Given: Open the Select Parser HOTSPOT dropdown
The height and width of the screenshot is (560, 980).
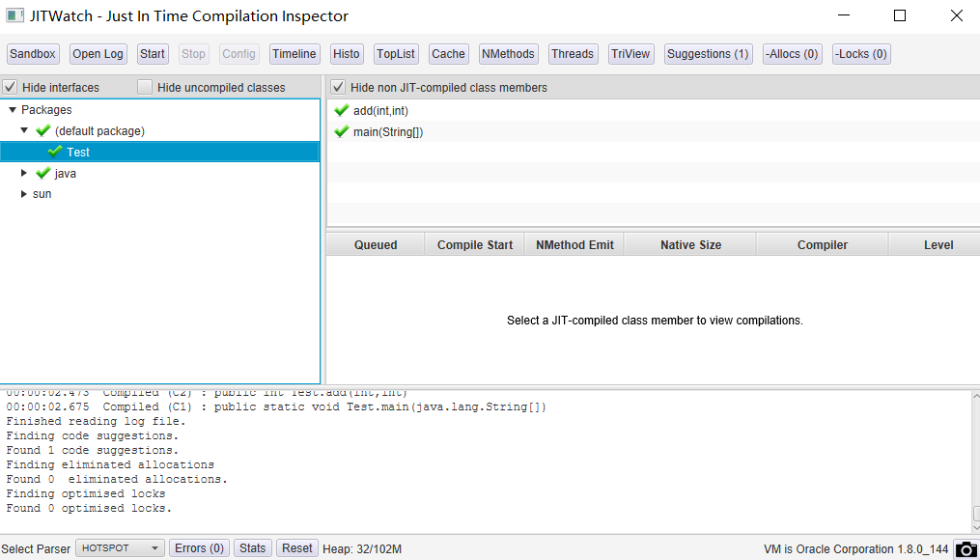Looking at the screenshot, I should (120, 548).
